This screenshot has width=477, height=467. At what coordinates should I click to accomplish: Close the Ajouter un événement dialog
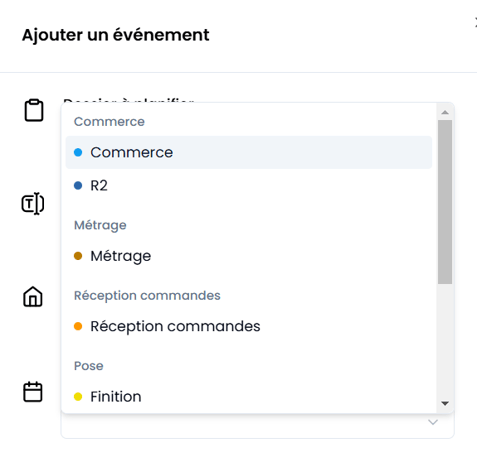coord(475,23)
